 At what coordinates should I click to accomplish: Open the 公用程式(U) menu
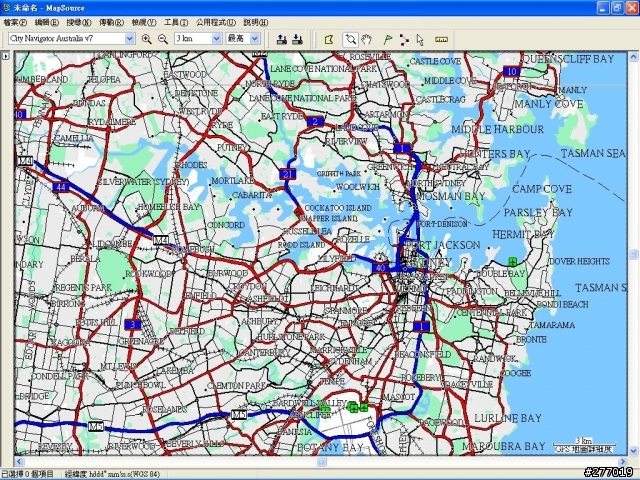[x=216, y=22]
